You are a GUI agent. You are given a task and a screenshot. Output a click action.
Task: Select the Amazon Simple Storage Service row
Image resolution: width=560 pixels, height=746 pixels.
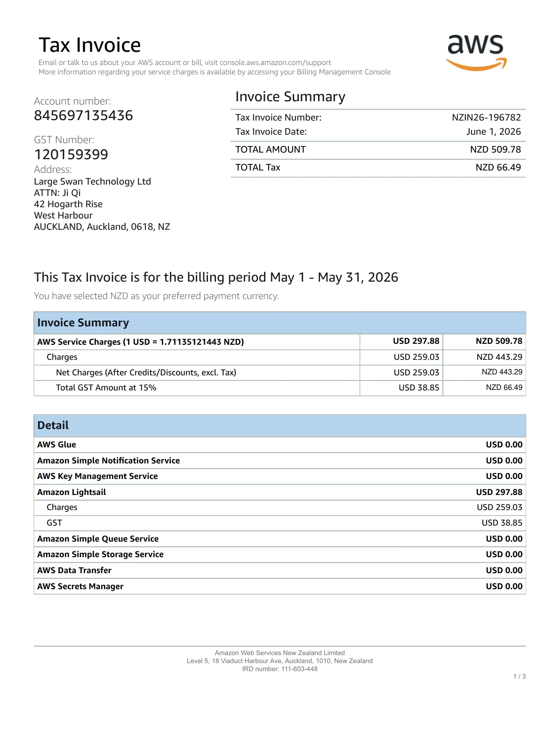tap(280, 554)
